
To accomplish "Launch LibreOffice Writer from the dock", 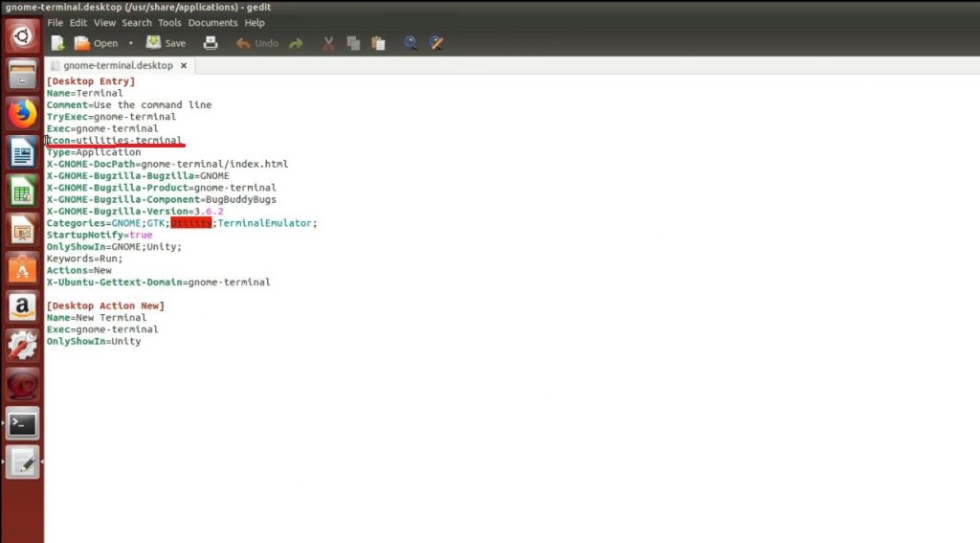I will (23, 152).
